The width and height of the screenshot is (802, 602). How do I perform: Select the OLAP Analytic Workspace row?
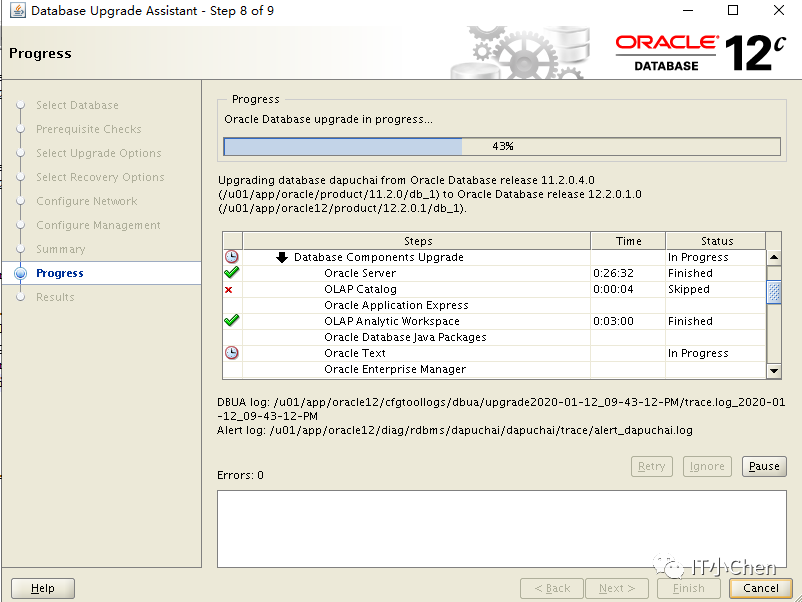click(x=495, y=321)
